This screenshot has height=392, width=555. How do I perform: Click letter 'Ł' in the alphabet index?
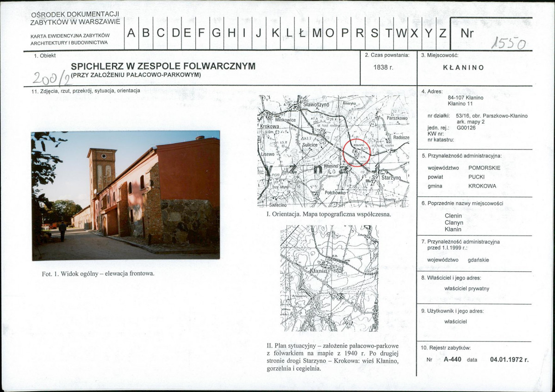pyautogui.click(x=302, y=33)
